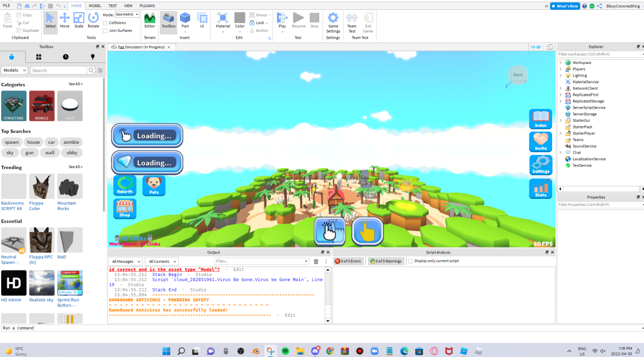Screen dimensions: 644x357
Task: Open Spotify from the taskbar
Action: click(285, 351)
